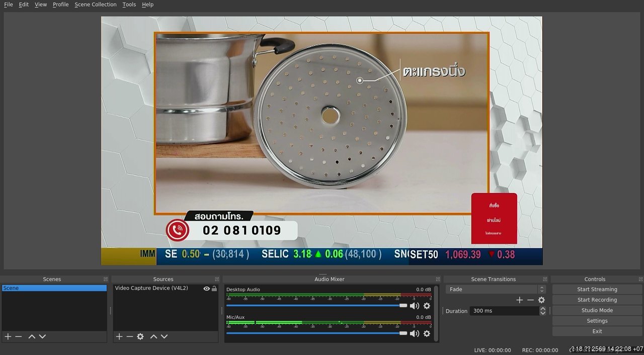The width and height of the screenshot is (644, 355).
Task: Open the Tools menu
Action: [x=129, y=5]
